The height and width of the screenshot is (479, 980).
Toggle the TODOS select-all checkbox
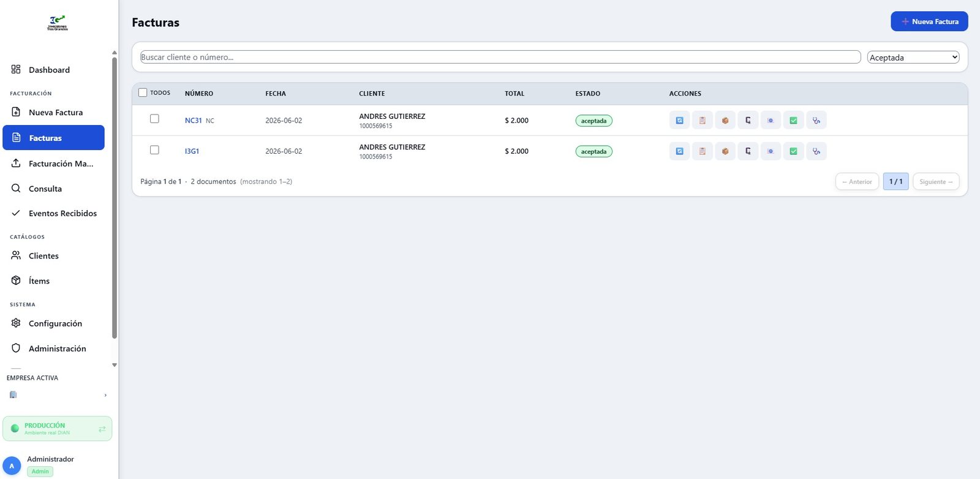pos(143,93)
